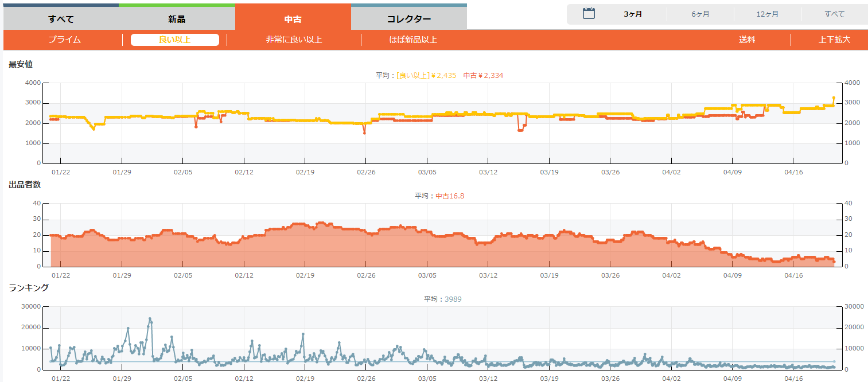Change the time range to 6ヶ月

point(700,14)
